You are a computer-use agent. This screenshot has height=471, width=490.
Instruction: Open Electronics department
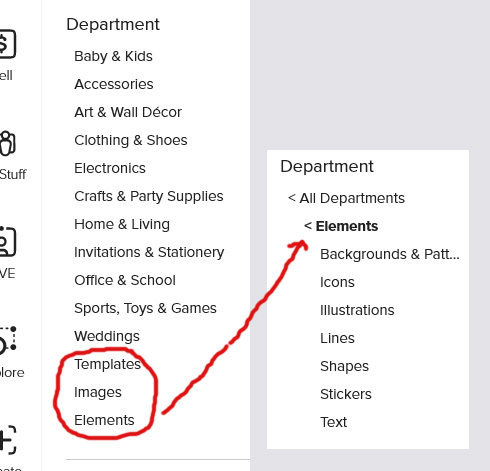tap(110, 168)
